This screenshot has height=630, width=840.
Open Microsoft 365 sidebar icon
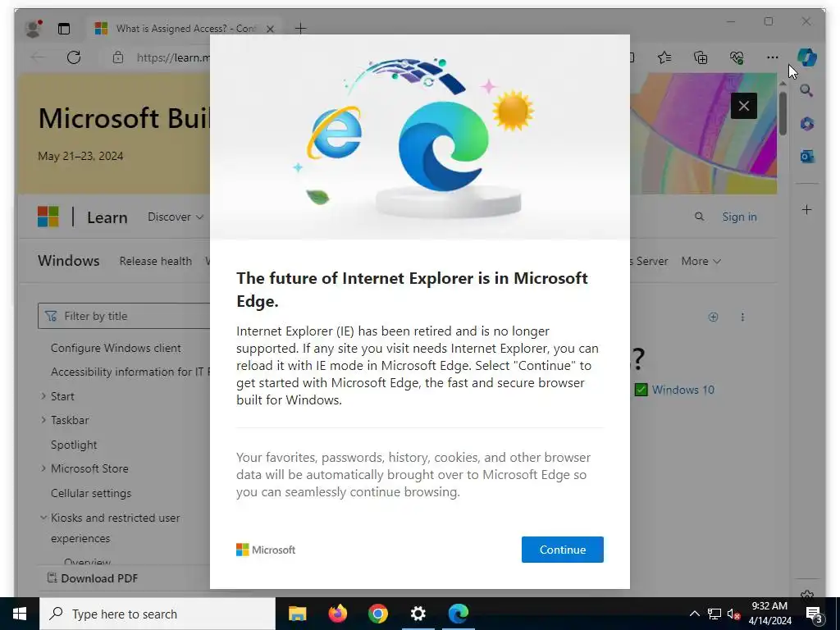click(x=807, y=124)
